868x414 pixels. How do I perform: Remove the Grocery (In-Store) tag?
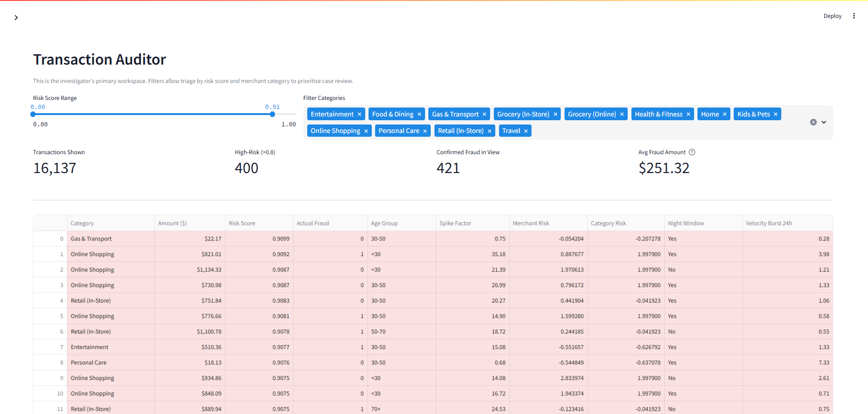coord(556,114)
